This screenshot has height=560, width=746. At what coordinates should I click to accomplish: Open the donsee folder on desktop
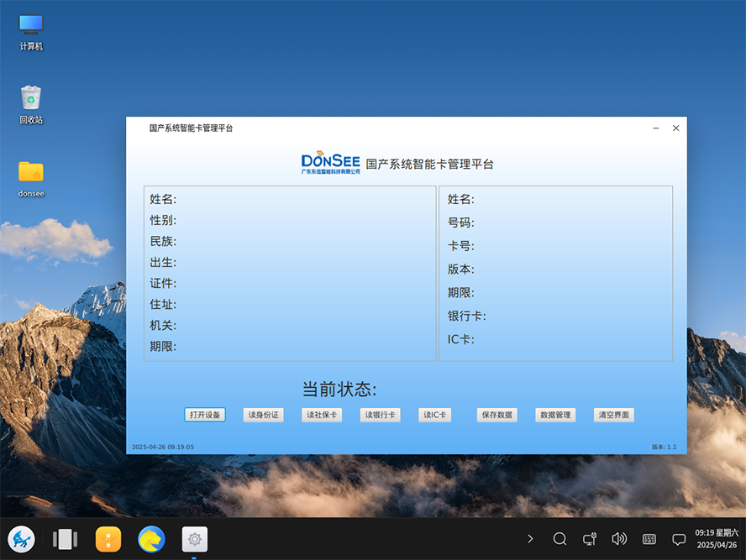point(29,172)
